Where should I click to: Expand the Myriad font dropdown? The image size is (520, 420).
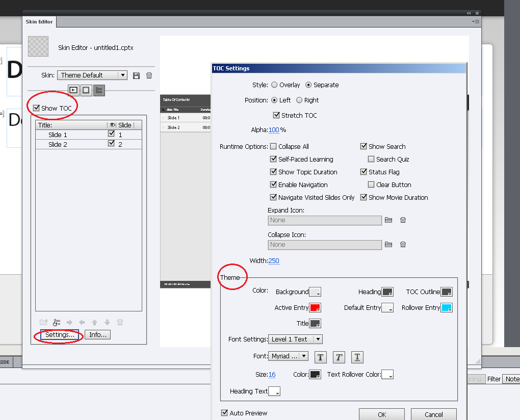tap(304, 357)
